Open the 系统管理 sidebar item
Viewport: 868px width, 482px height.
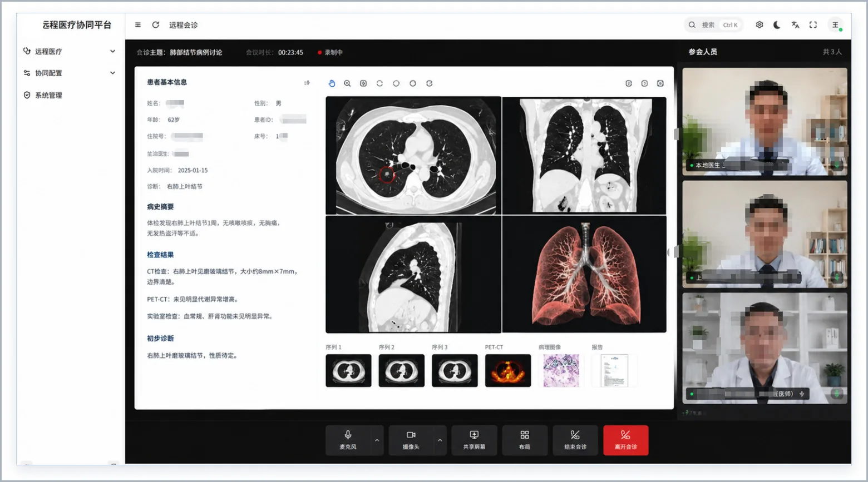pyautogui.click(x=70, y=95)
